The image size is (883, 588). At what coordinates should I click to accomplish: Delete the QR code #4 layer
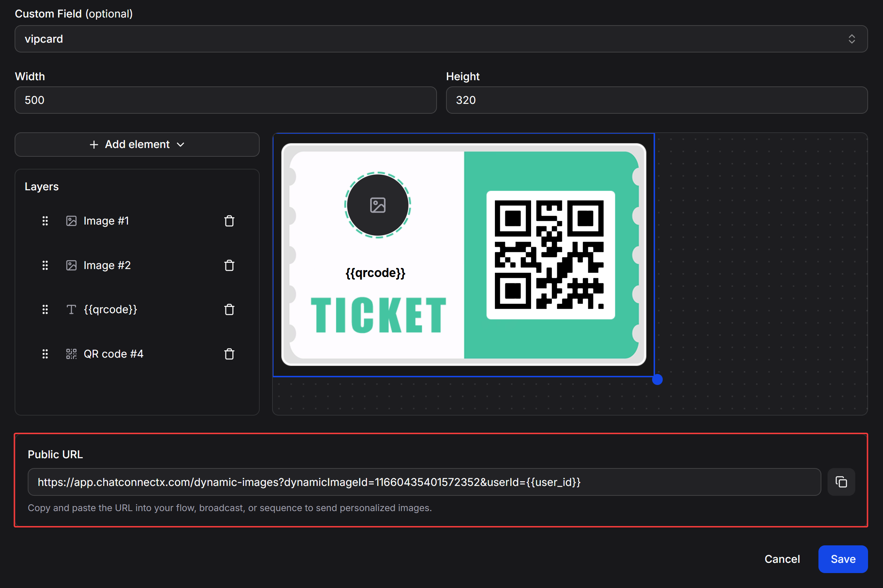229,354
